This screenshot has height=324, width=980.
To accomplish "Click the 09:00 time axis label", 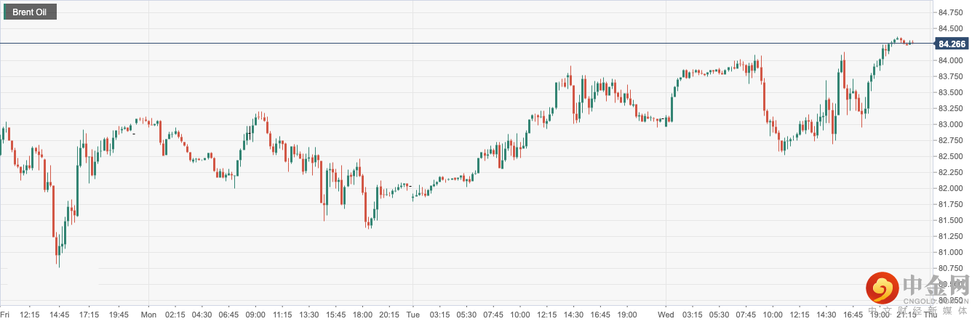I will click(x=255, y=315).
